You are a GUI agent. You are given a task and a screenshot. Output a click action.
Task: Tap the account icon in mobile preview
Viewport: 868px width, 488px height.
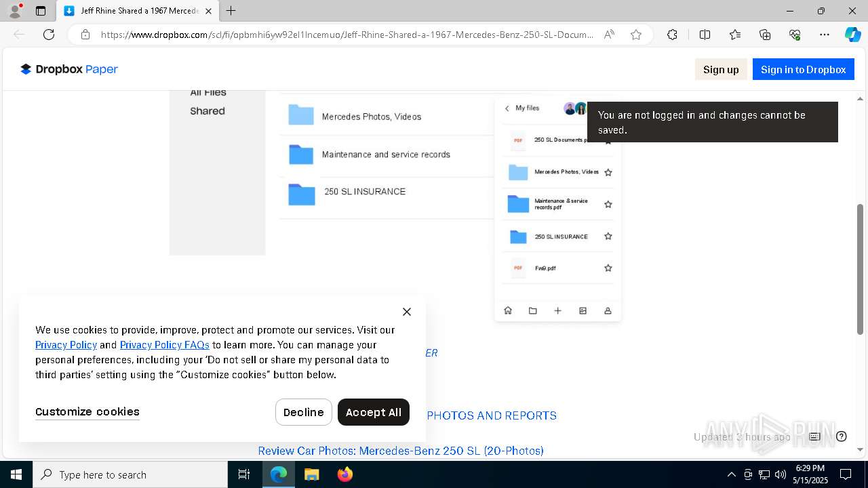[608, 310]
